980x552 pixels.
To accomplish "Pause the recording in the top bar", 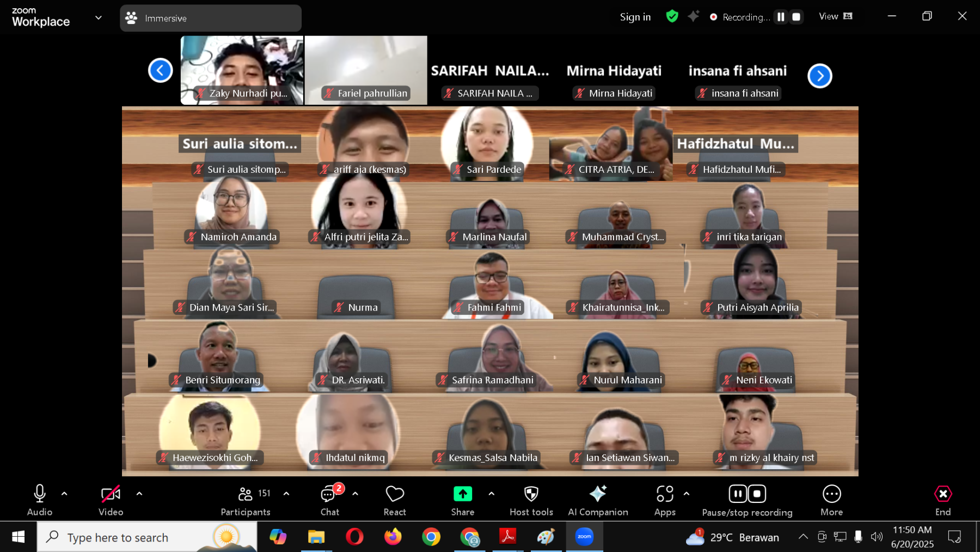I will pos(781,17).
